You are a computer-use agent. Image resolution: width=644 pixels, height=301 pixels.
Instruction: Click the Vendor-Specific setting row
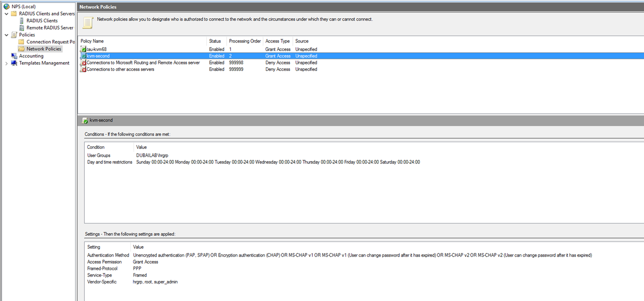(102, 282)
